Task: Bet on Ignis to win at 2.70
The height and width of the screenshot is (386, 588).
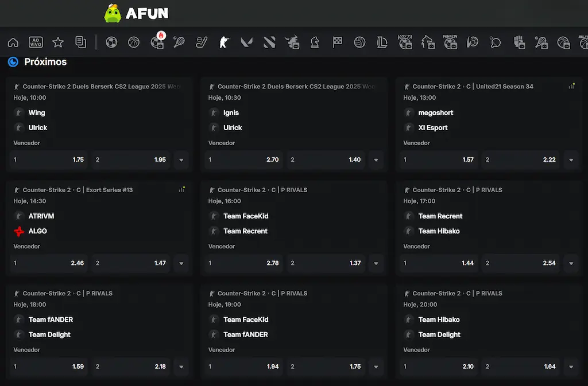Action: 243,159
